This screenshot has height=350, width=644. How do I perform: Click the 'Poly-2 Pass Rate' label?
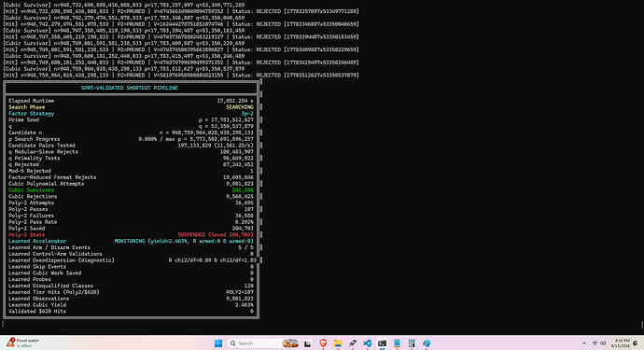click(33, 222)
